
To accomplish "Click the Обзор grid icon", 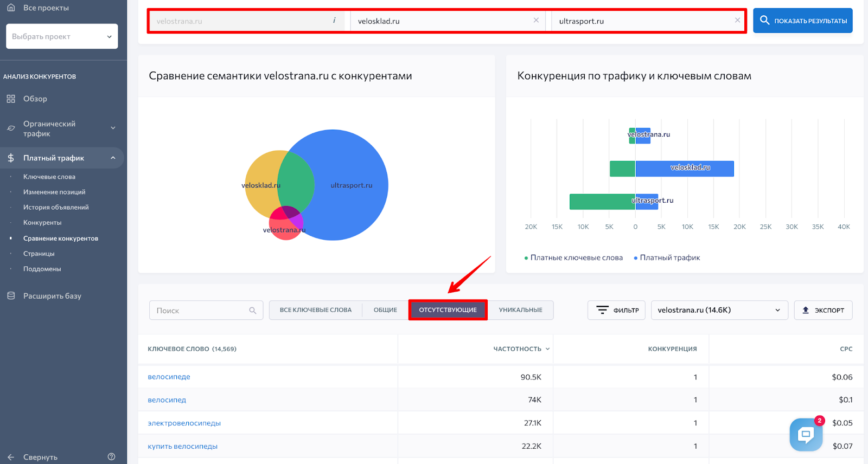I will pos(11,99).
